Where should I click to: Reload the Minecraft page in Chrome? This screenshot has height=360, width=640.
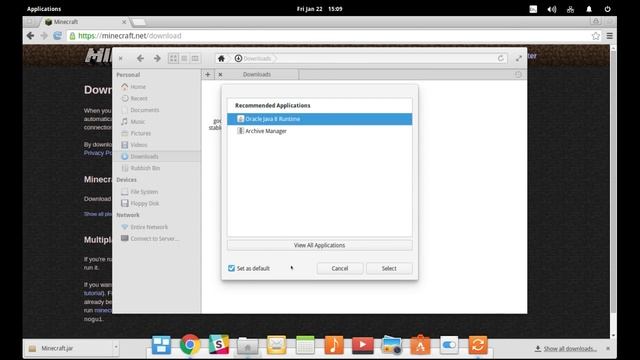coord(58,36)
